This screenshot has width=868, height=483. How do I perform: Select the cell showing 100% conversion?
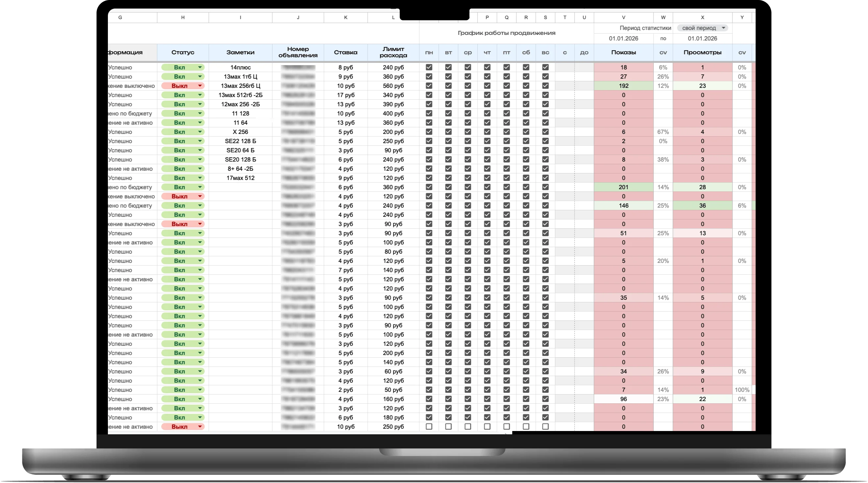742,390
